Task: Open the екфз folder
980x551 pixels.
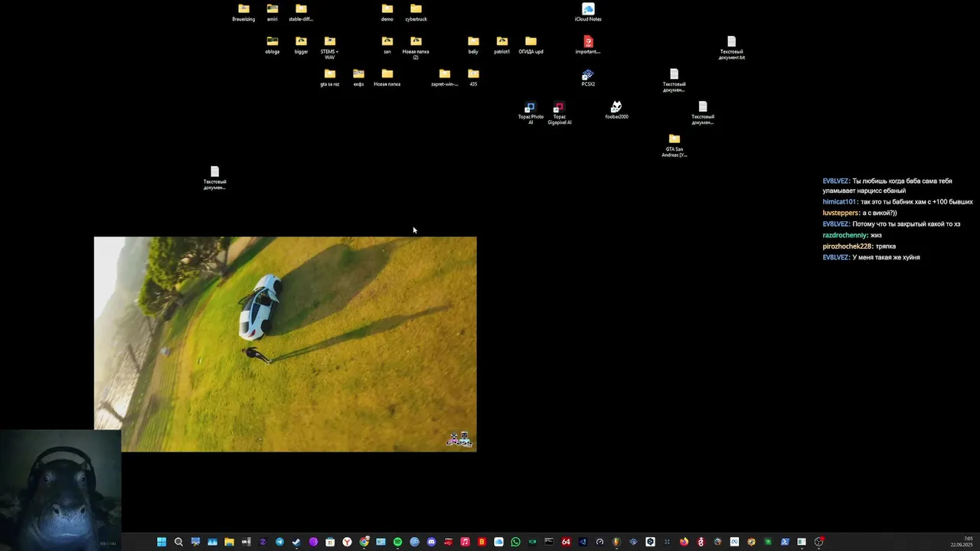Action: [x=358, y=77]
